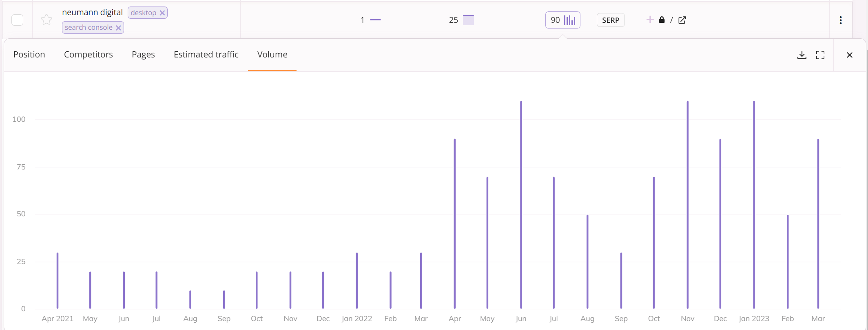Screen dimensions: 868x330
Task: Open the three-dot row menu
Action: 841,20
